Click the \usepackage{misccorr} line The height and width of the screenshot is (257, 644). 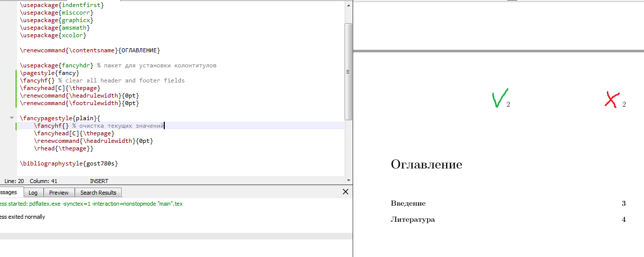pyautogui.click(x=57, y=13)
